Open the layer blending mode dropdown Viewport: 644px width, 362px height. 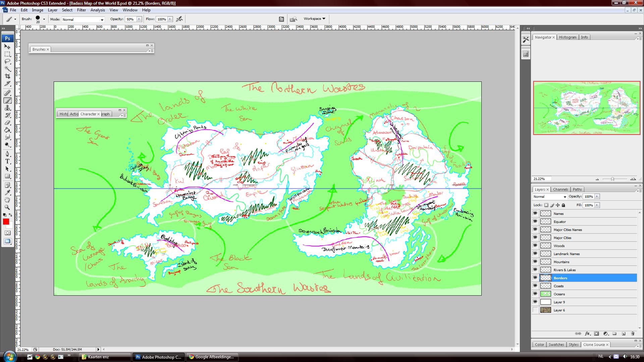(x=550, y=197)
